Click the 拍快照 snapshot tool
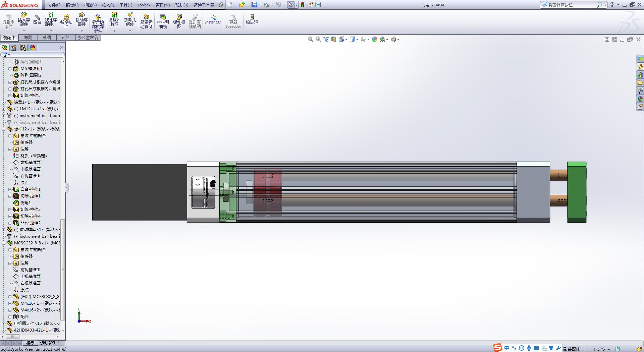This screenshot has height=352, width=644. click(x=252, y=19)
